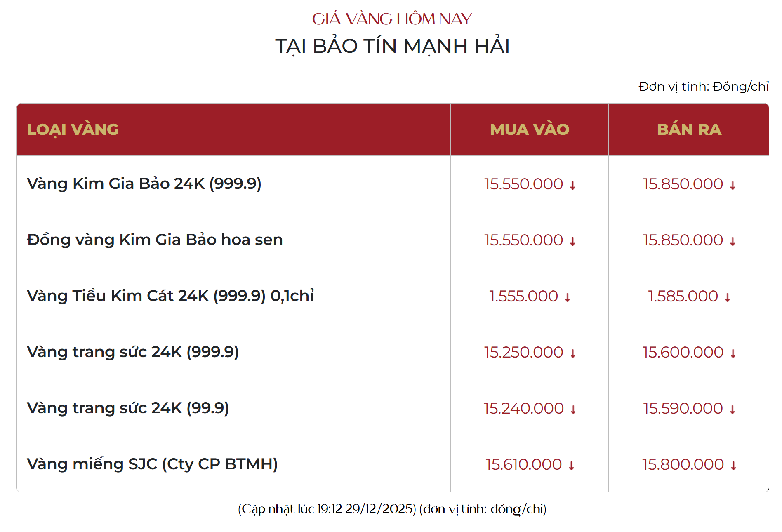Click down arrow beside 15.250.000 price
The width and height of the screenshot is (782, 532).
[573, 354]
